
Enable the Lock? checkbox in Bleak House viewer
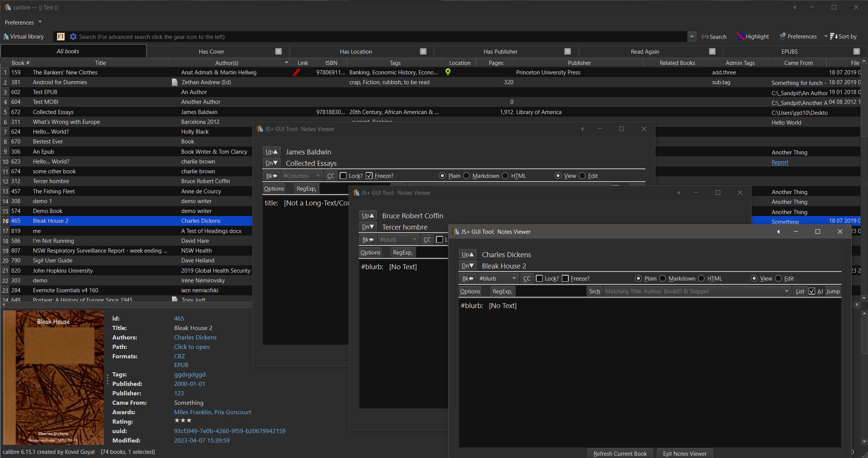tap(540, 279)
